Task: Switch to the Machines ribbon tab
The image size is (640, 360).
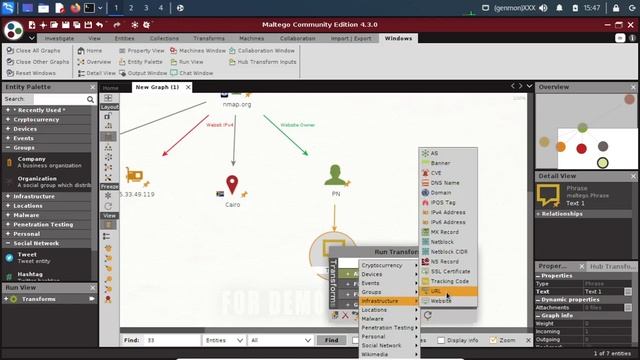Action: pos(251,38)
